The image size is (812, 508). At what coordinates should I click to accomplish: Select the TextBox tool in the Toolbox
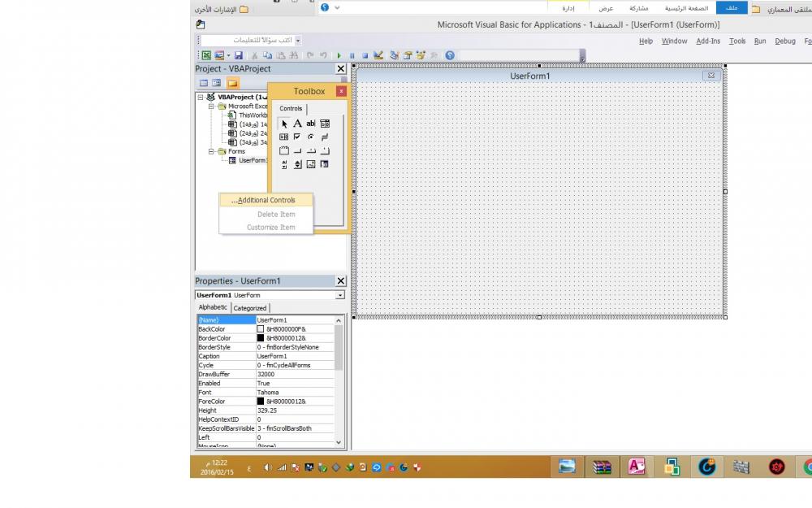[x=311, y=124]
